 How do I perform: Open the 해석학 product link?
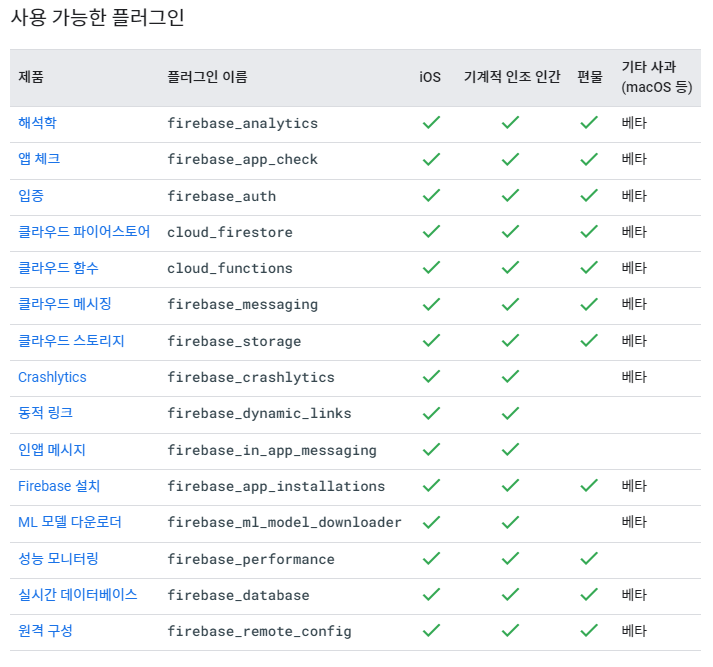tap(37, 123)
